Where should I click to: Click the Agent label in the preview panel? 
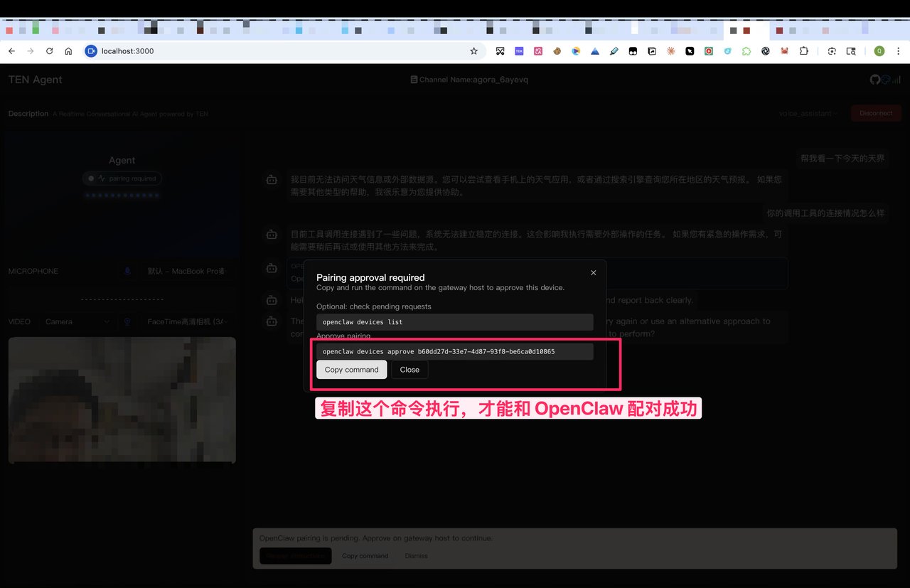(x=122, y=161)
